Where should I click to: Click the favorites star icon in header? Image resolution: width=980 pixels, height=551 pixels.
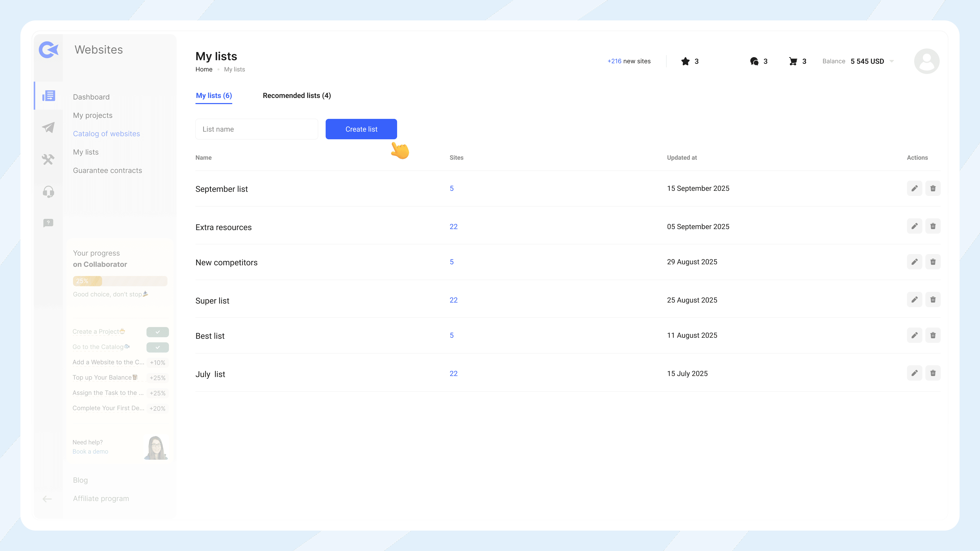pos(685,61)
